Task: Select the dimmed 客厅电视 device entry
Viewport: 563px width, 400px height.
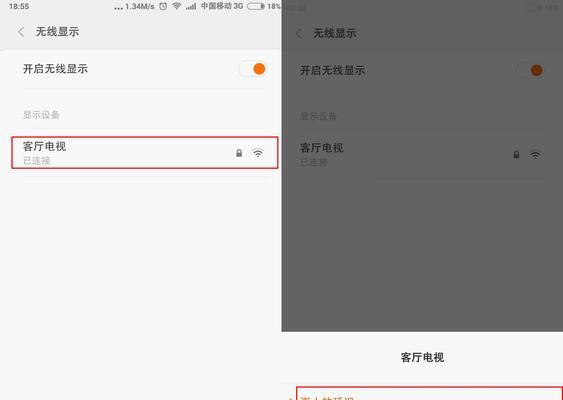Action: [x=422, y=154]
